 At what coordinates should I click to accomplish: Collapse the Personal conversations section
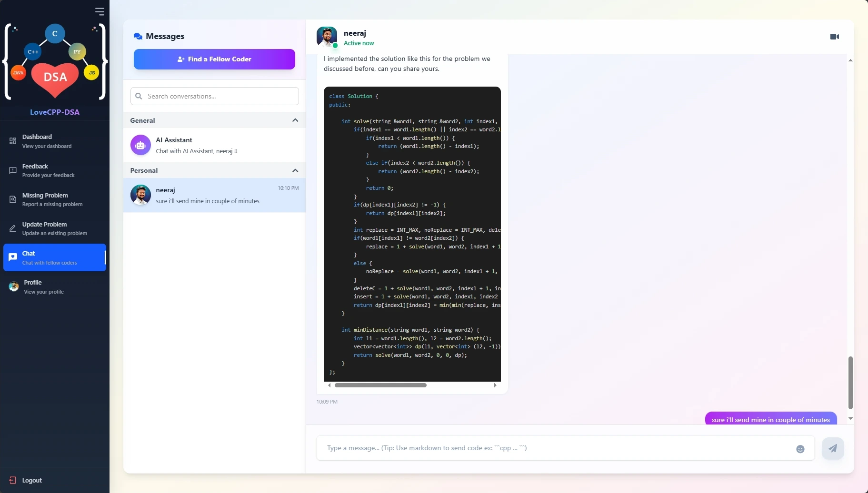point(295,170)
